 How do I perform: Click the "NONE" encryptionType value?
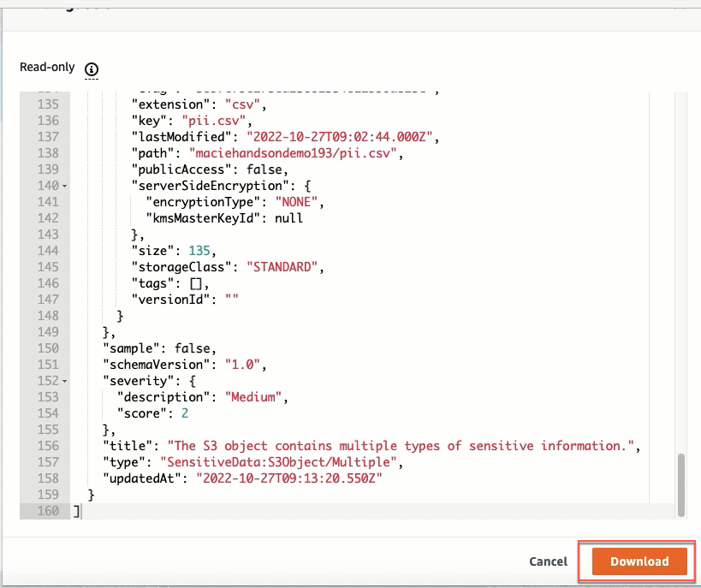click(x=296, y=202)
